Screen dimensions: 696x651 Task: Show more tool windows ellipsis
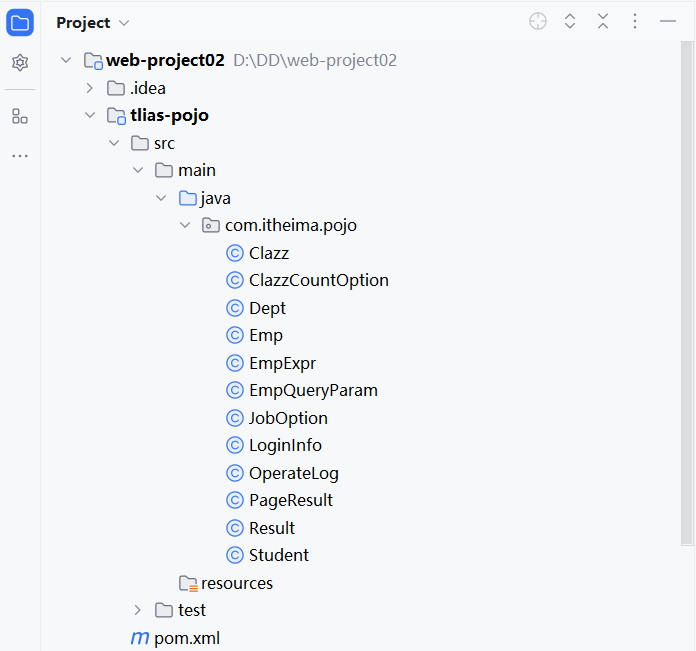click(x=20, y=156)
